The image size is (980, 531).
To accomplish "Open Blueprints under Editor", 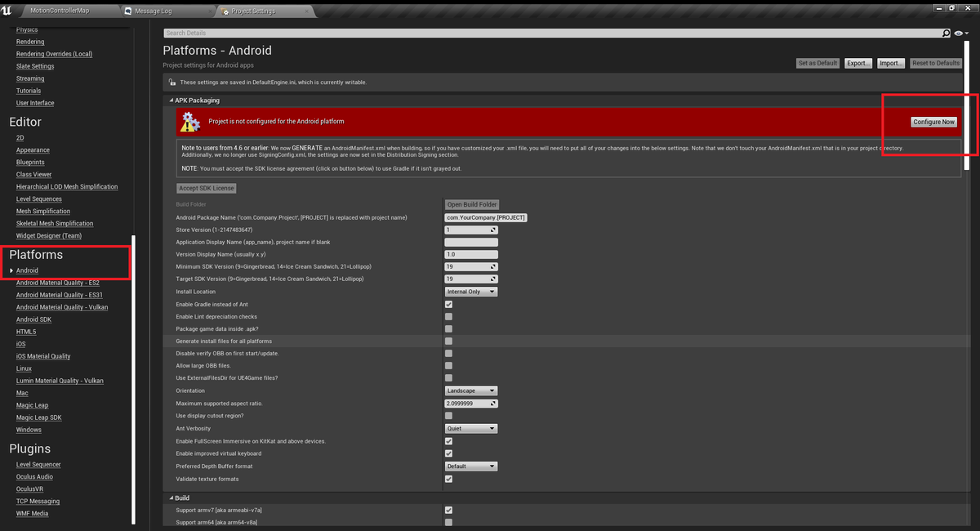I will (x=30, y=162).
